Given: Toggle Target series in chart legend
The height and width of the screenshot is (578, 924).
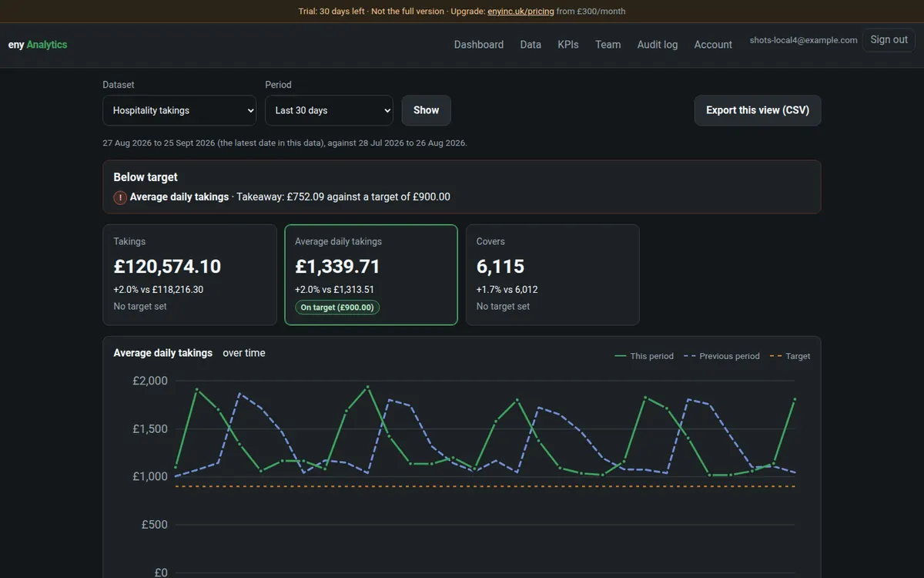Looking at the screenshot, I should pos(789,356).
